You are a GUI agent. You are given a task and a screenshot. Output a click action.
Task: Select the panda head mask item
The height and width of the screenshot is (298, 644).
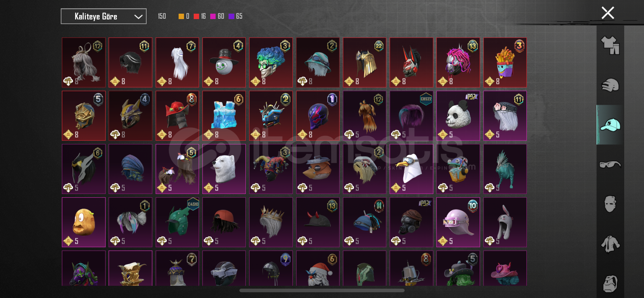coord(458,116)
